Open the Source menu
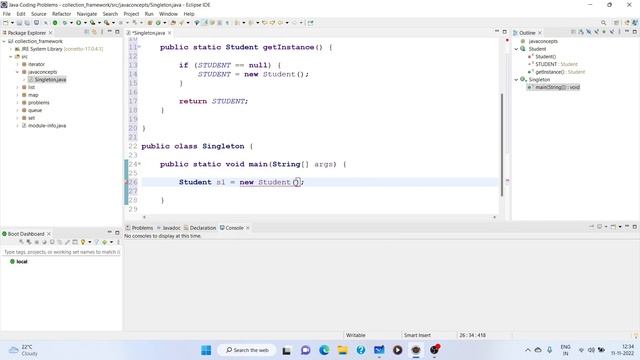The height and width of the screenshot is (360, 640). pyautogui.click(x=39, y=14)
